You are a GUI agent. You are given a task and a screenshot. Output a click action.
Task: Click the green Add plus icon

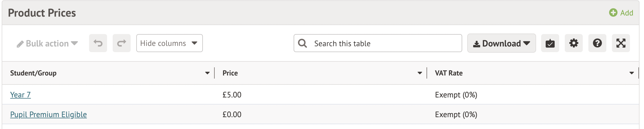tap(613, 13)
